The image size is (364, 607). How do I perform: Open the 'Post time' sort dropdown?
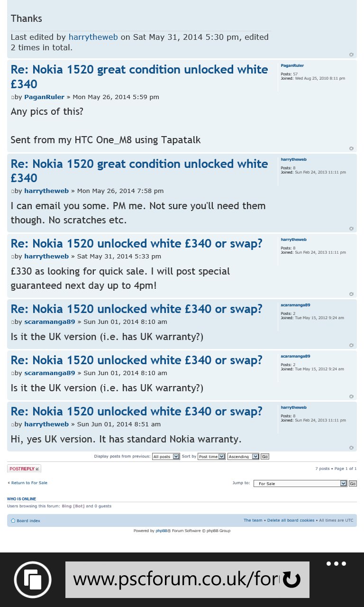click(x=211, y=456)
